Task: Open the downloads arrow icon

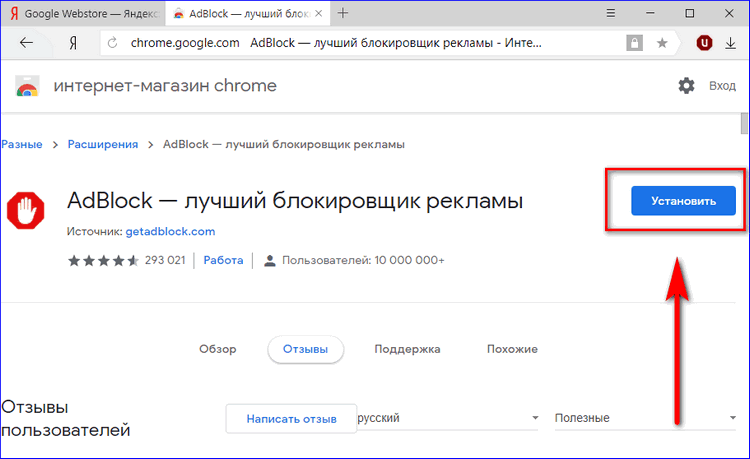Action: pos(730,44)
